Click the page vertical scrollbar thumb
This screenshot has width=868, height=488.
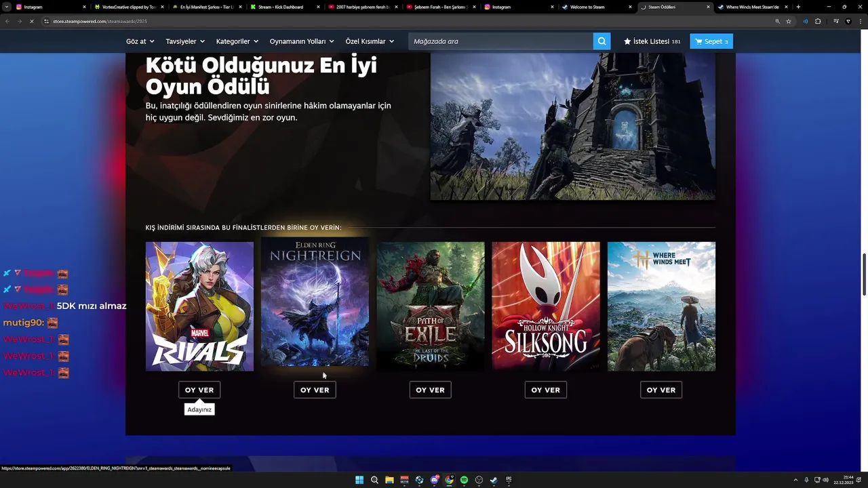pos(864,274)
